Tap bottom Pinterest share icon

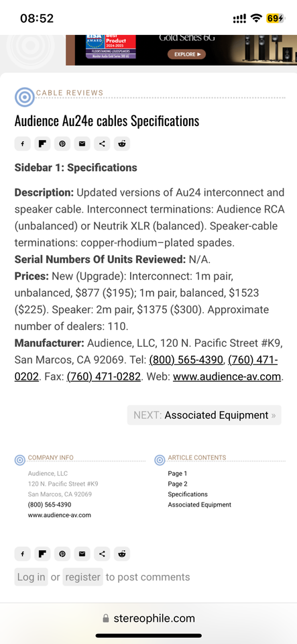click(x=62, y=553)
